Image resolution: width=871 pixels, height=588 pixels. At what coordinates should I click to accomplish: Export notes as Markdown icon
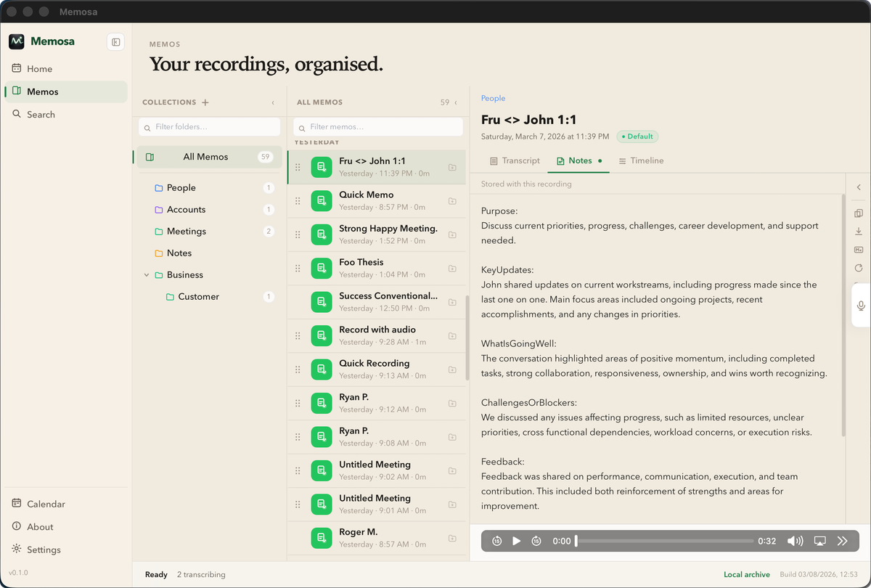point(859,250)
